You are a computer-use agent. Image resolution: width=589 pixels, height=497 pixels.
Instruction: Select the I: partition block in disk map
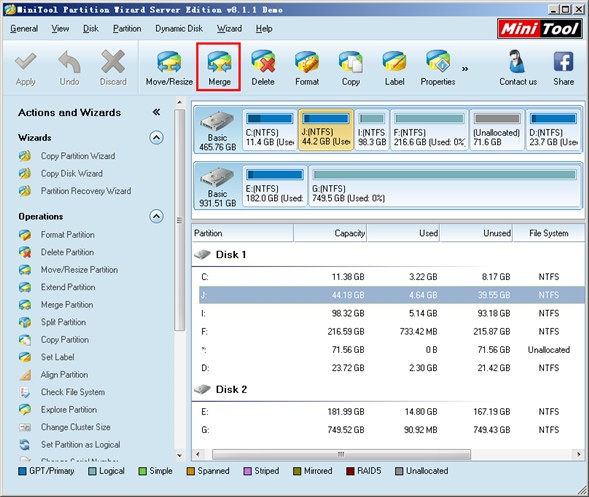372,130
